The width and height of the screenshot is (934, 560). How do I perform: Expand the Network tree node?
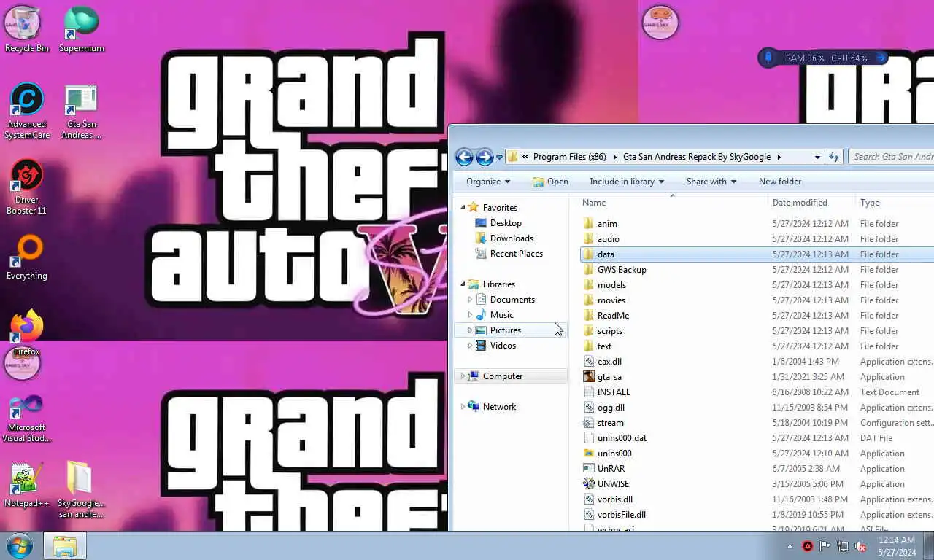pyautogui.click(x=463, y=407)
